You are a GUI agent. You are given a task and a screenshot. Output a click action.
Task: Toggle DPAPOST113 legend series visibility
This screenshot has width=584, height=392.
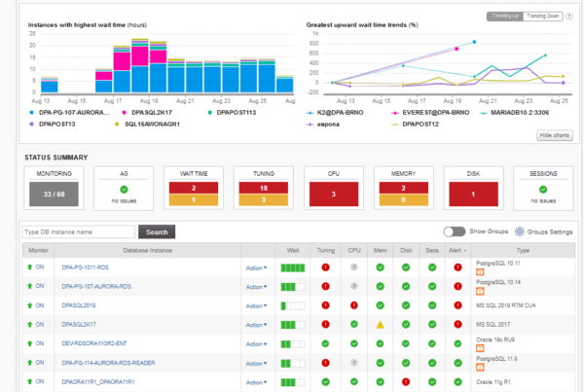(x=232, y=113)
